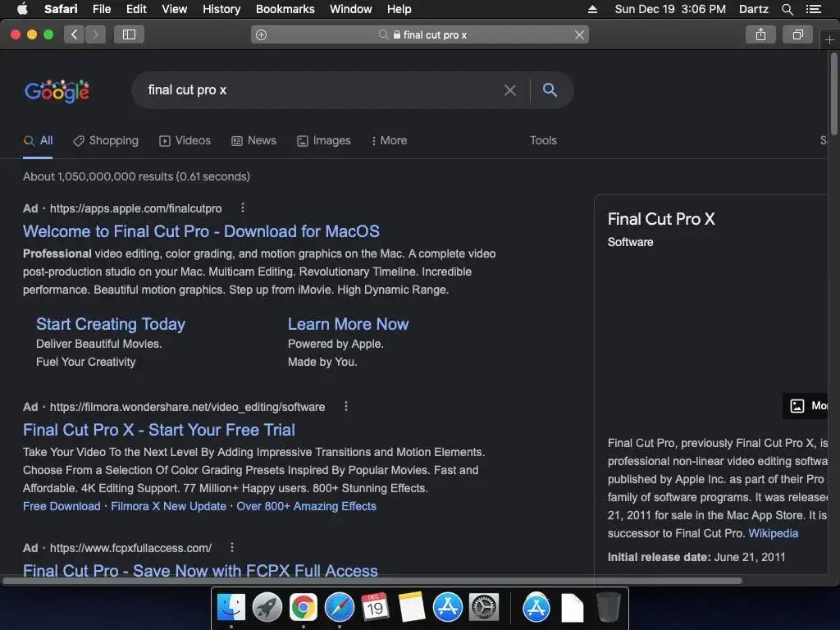Open the Safari menu
The height and width of the screenshot is (630, 840).
coord(61,9)
